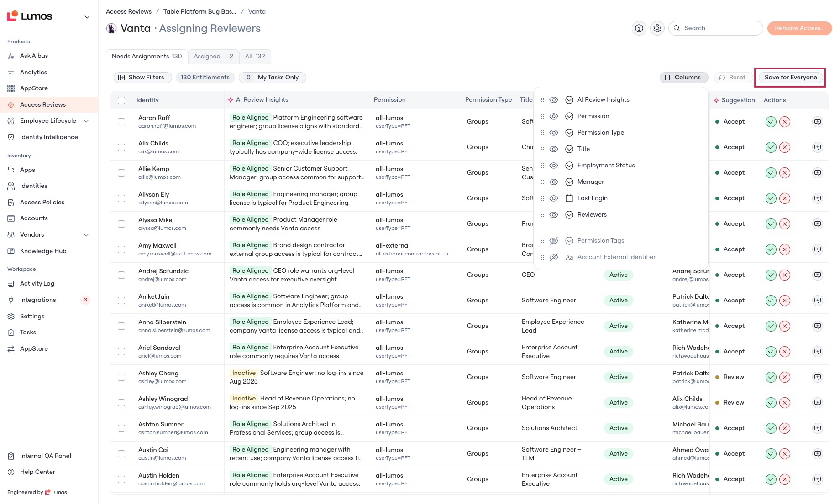Open comment icon in Allie Kemp's row
Viewport: 840px width, 504px height.
click(x=818, y=173)
